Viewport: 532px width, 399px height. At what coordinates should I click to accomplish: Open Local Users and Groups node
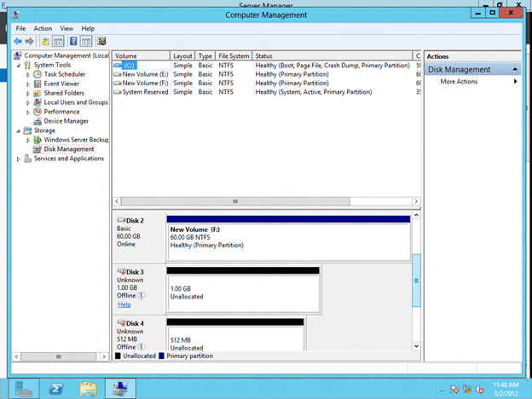[75, 102]
